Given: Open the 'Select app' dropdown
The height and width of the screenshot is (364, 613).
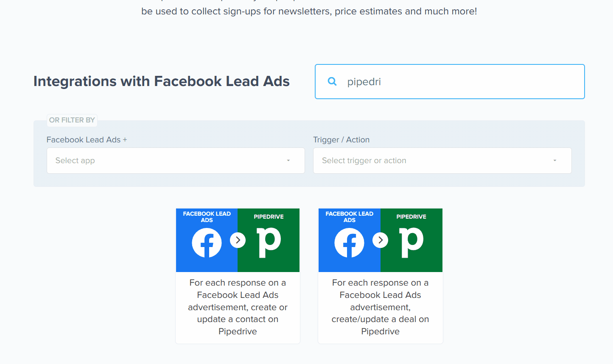Looking at the screenshot, I should (x=176, y=161).
